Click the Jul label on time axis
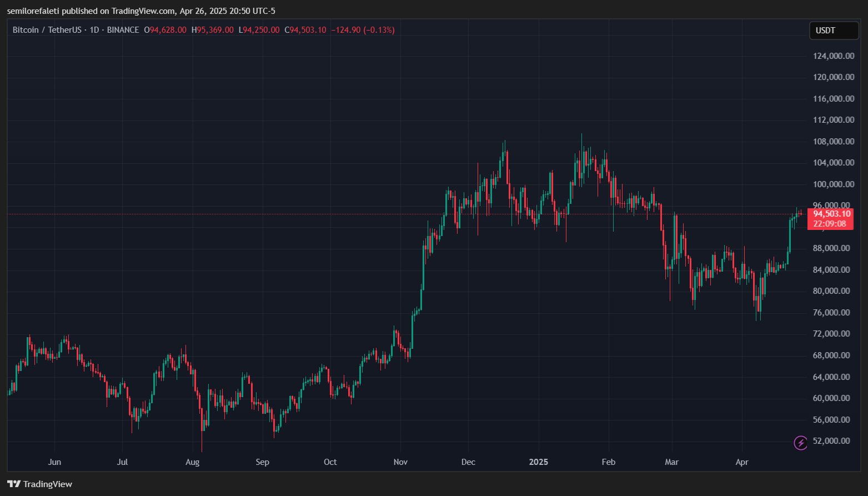Image resolution: width=868 pixels, height=496 pixels. click(x=123, y=462)
